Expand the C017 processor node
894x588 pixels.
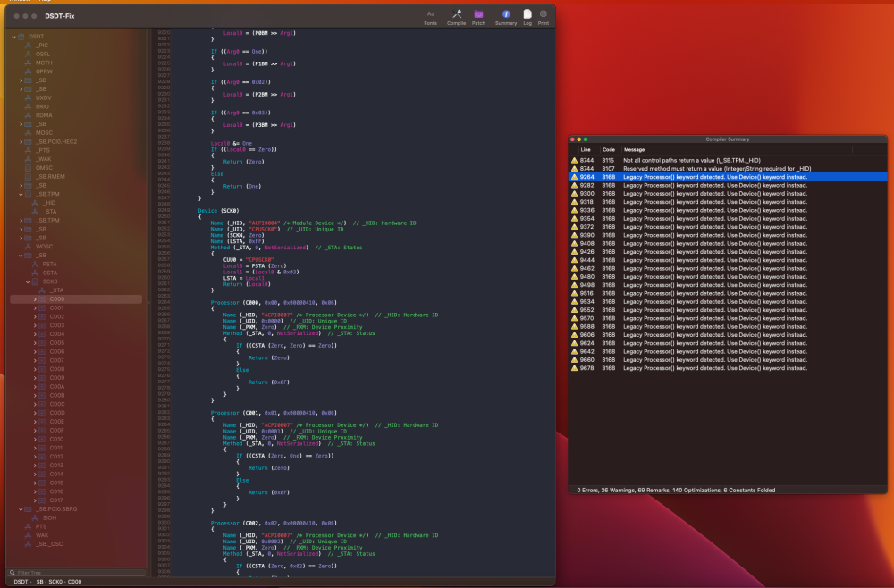pyautogui.click(x=35, y=500)
